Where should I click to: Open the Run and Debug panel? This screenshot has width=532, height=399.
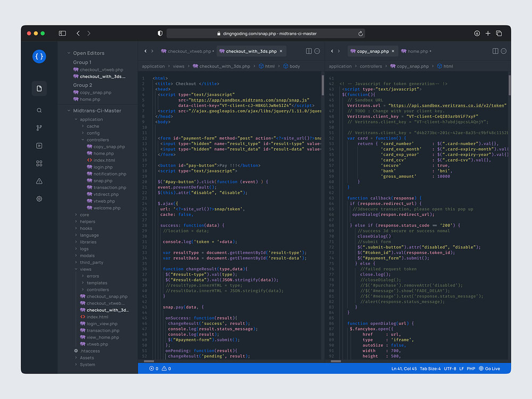pyautogui.click(x=38, y=145)
